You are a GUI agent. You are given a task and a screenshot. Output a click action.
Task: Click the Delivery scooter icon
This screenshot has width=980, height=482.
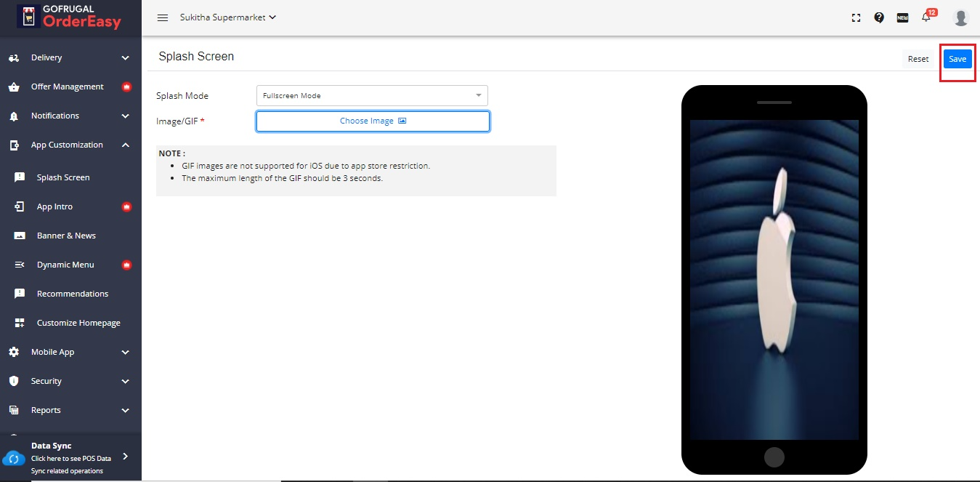coord(14,57)
